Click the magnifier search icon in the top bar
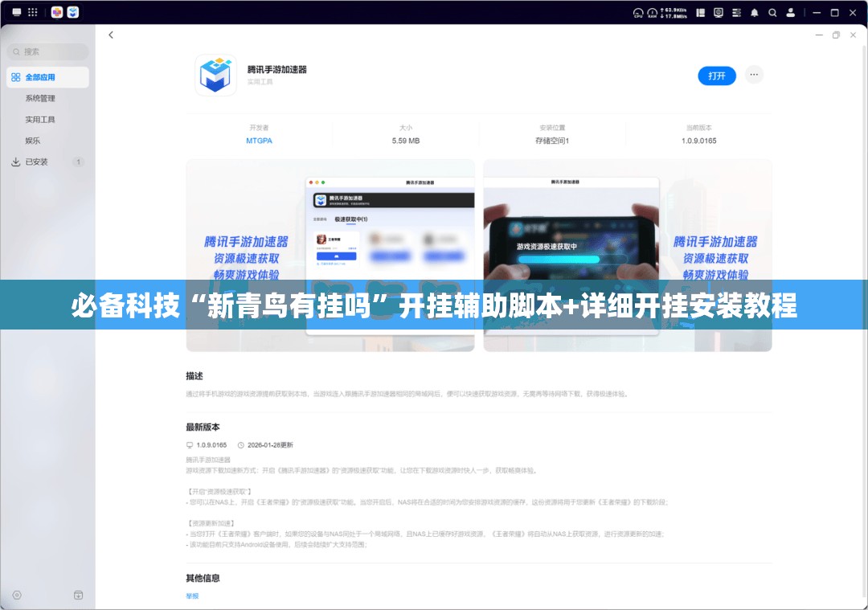This screenshot has height=610, width=868. coord(772,13)
